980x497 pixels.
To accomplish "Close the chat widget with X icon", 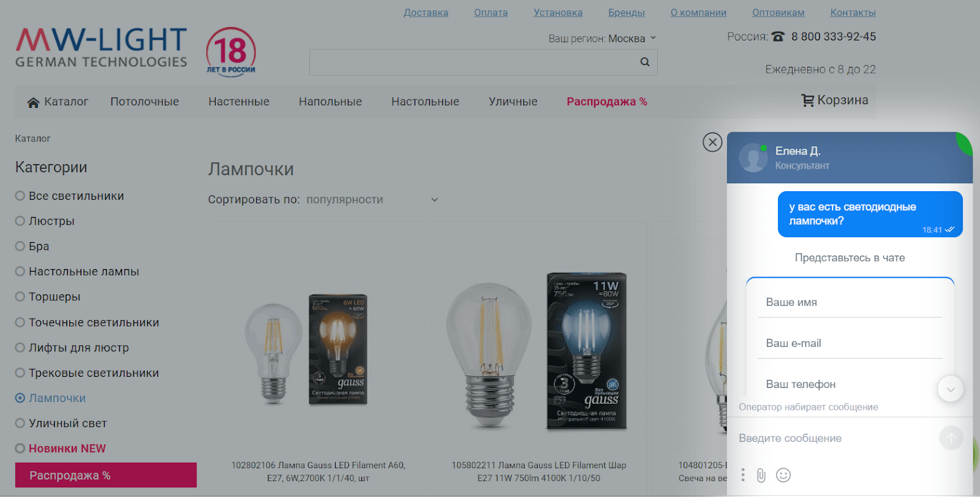I will tap(712, 142).
